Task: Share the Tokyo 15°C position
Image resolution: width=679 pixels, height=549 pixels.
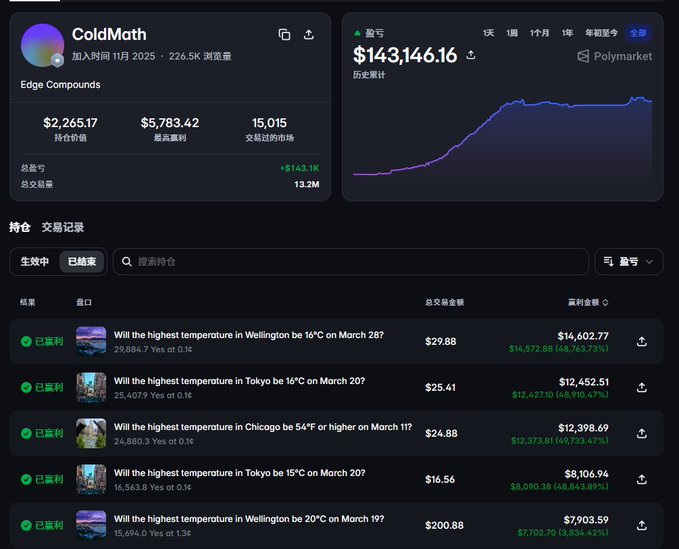Action: coord(642,479)
